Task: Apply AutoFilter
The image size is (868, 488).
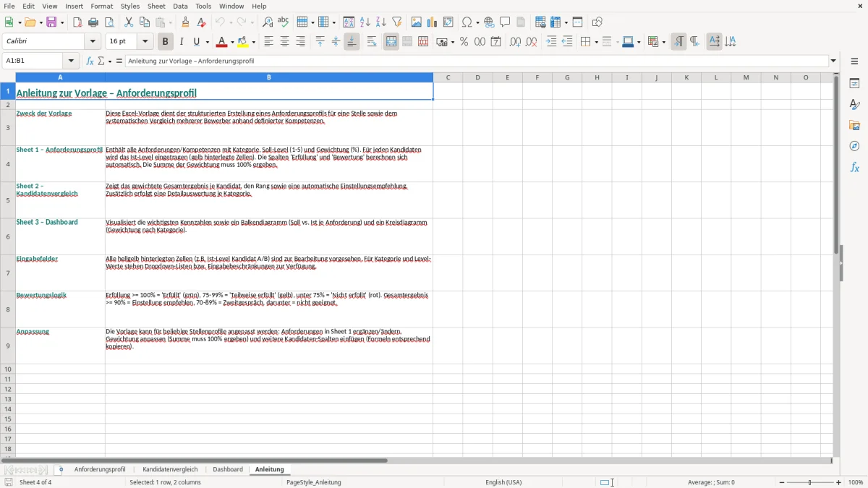Action: pos(396,22)
